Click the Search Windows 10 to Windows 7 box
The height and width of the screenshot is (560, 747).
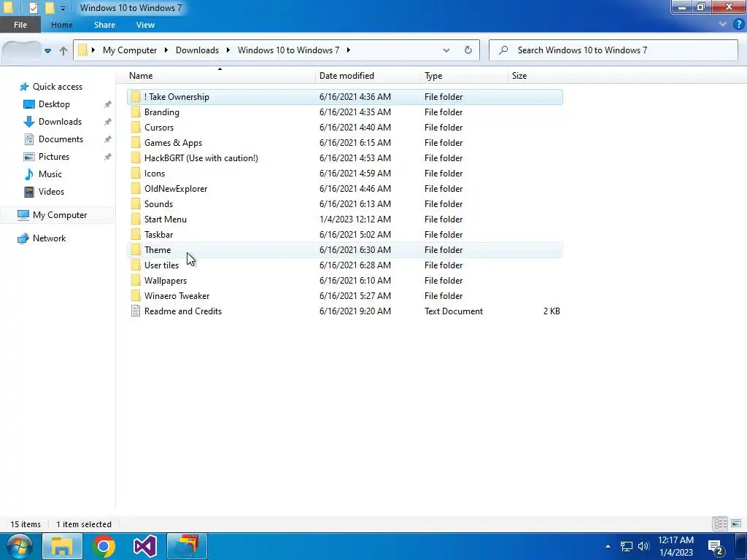[614, 50]
